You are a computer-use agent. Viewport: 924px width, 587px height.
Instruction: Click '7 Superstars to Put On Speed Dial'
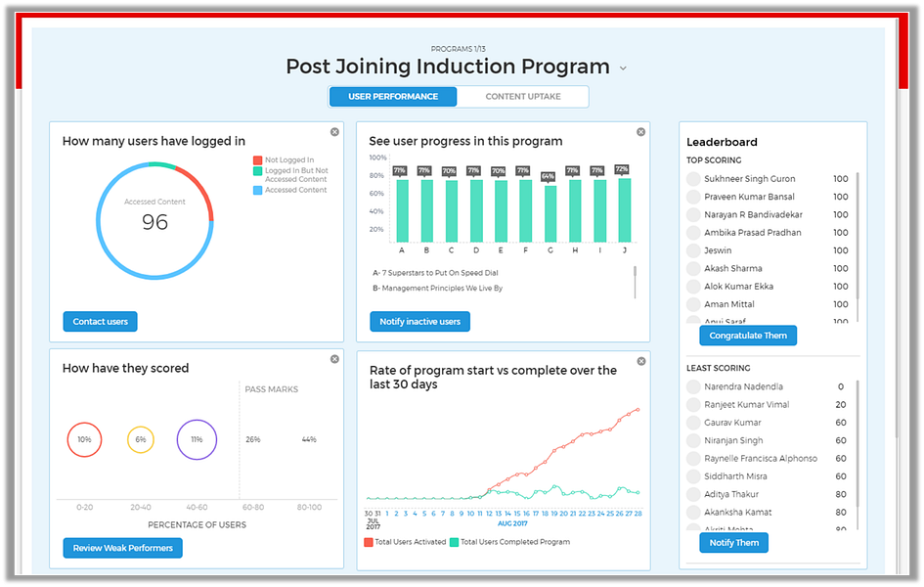(440, 273)
